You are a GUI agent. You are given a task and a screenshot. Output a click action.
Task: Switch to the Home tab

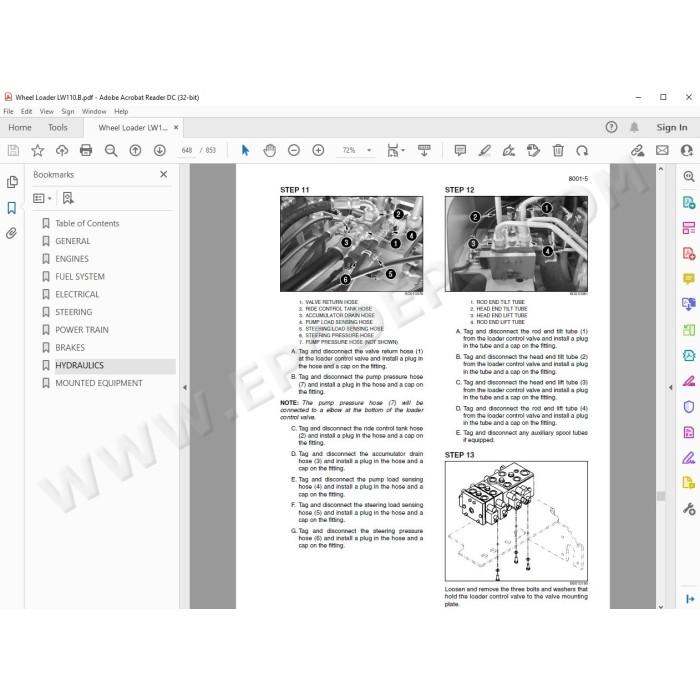pyautogui.click(x=20, y=128)
